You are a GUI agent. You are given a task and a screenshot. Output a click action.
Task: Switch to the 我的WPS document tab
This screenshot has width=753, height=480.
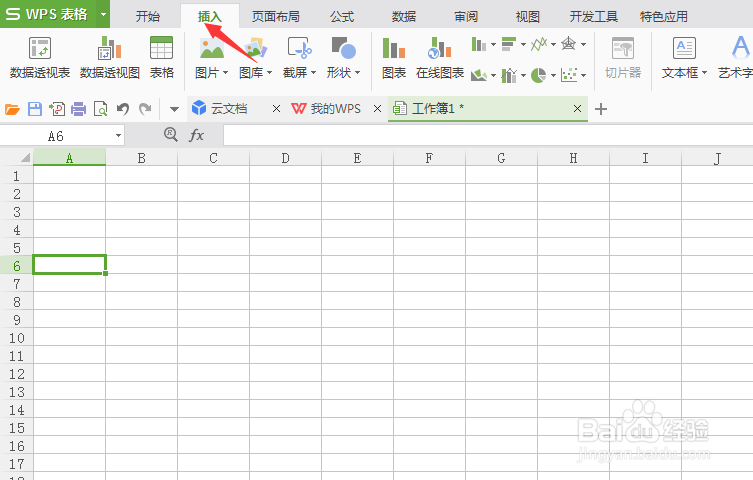point(335,109)
